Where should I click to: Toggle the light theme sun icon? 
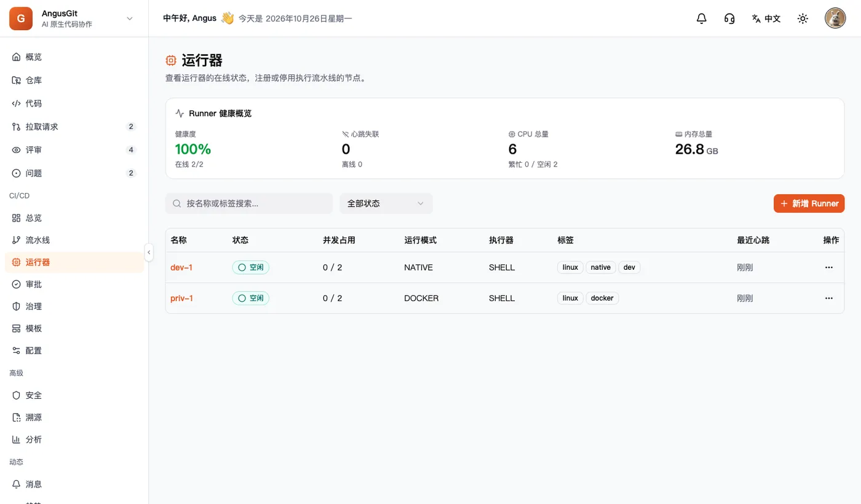(x=803, y=18)
